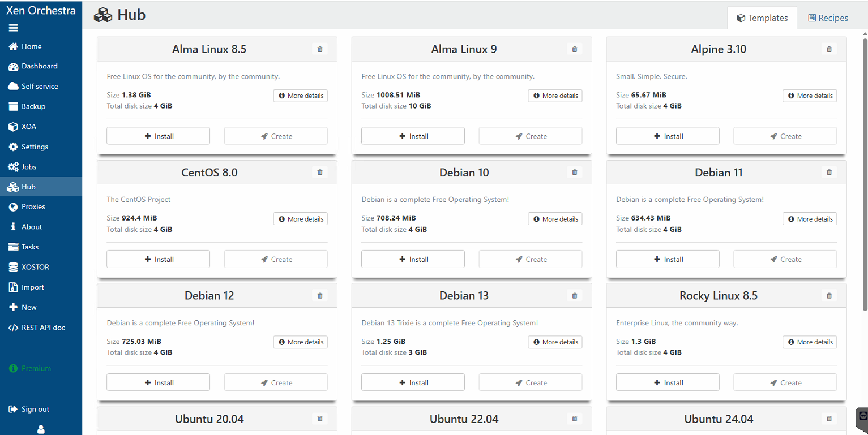
Task: Click the user profile icon in sidebar
Action: 41,429
